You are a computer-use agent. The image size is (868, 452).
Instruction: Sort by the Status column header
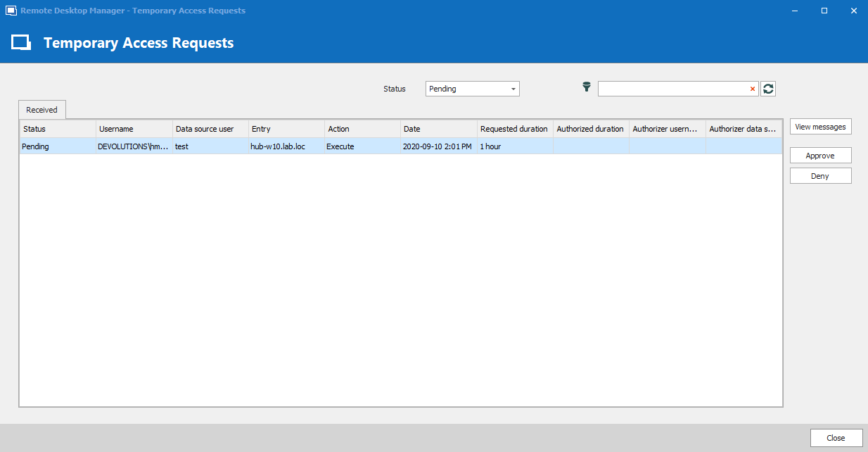(57, 129)
